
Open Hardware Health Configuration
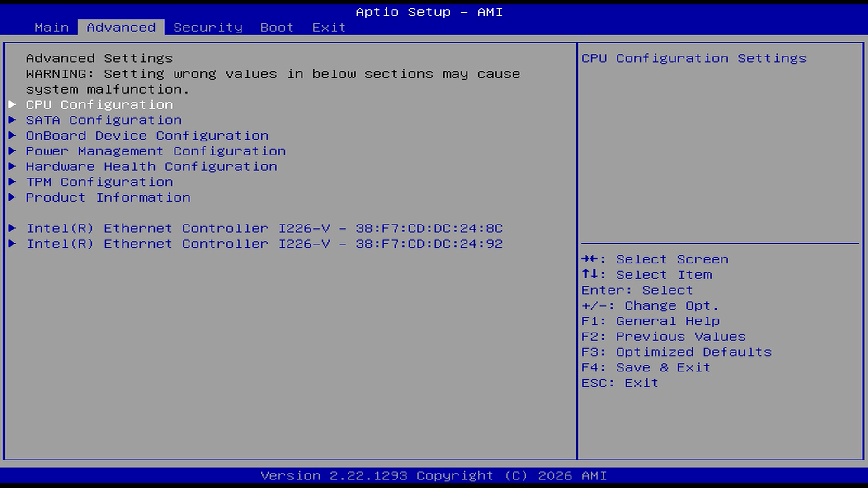151,167
